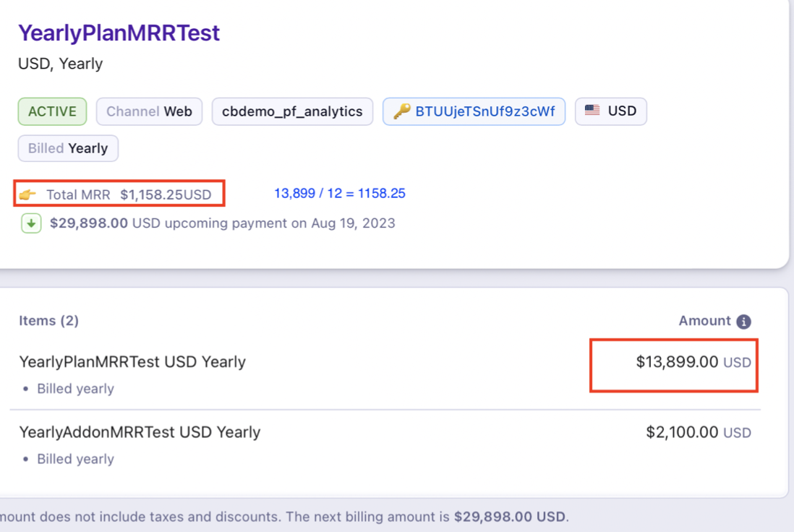Select the ACTIVE status badge
Image resolution: width=794 pixels, height=532 pixels.
click(52, 111)
